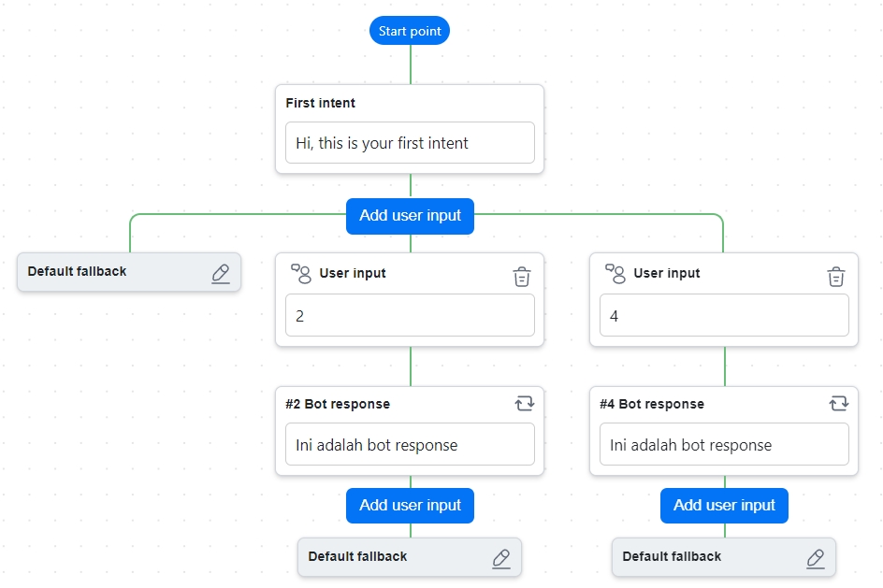Open the pencil editor on bottom-middle Default fallback
Viewport: 883px width, 588px height.
pyautogui.click(x=501, y=557)
